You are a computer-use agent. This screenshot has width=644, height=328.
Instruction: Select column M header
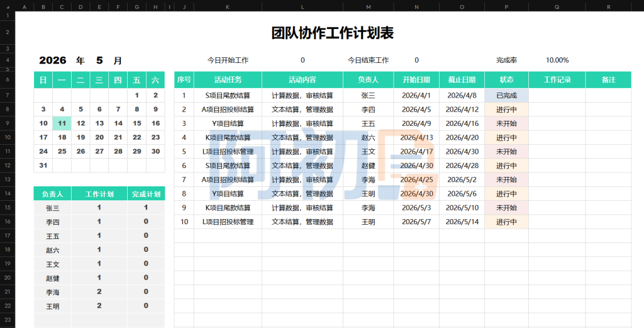point(369,6)
